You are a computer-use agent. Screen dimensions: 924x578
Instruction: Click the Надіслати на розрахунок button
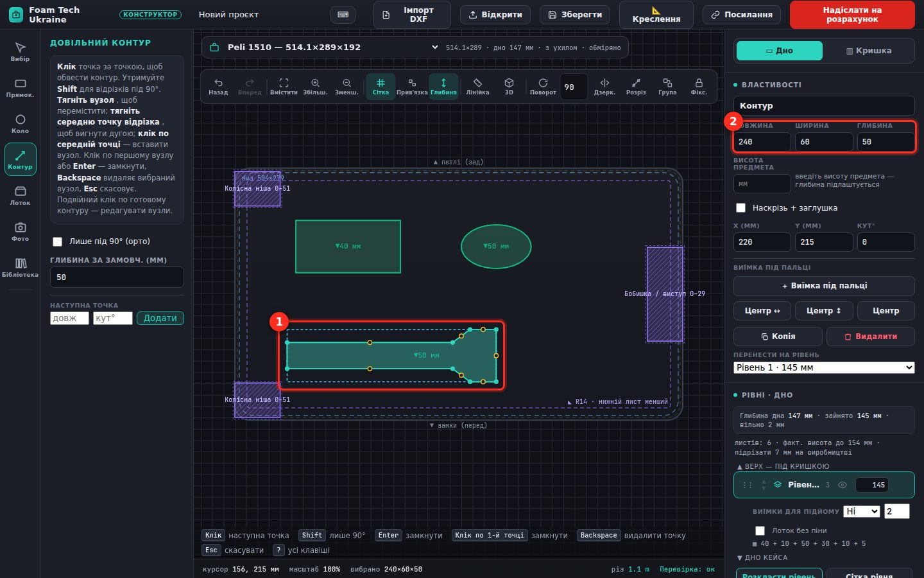pyautogui.click(x=852, y=15)
